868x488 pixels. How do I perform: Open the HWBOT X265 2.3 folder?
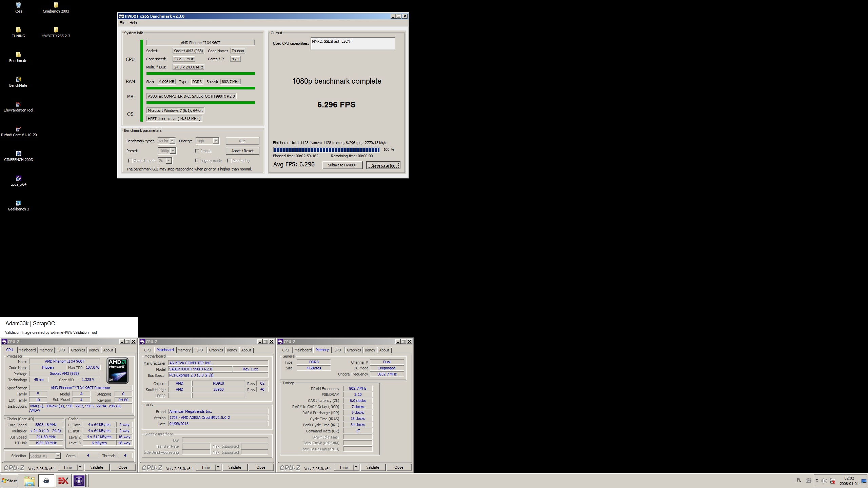[56, 33]
